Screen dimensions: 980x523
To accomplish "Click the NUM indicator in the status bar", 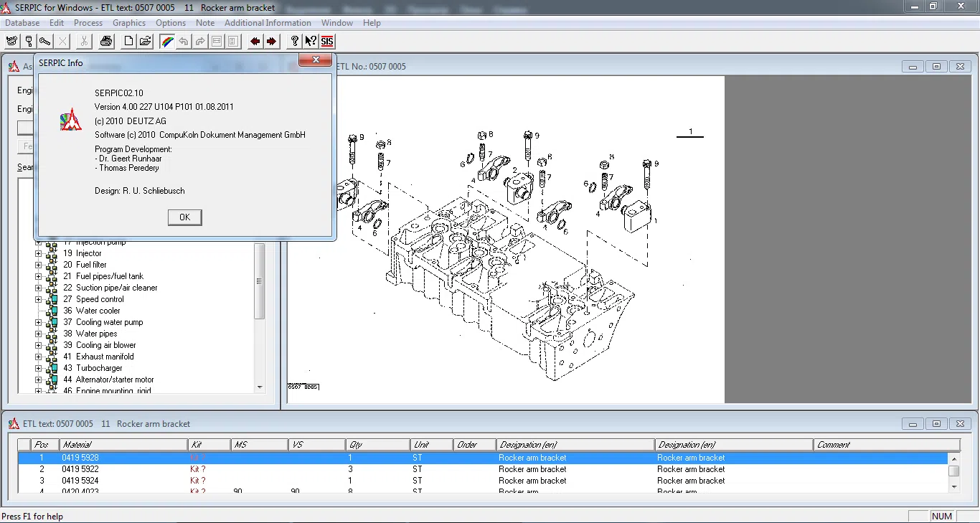I will 942,517.
